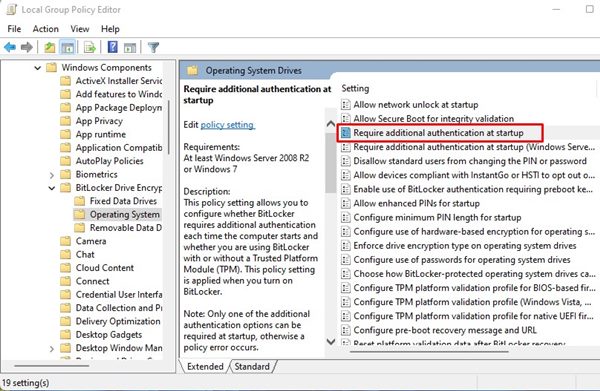Select the Operating System Drives tree item
The height and width of the screenshot is (391, 600).
[x=125, y=215]
